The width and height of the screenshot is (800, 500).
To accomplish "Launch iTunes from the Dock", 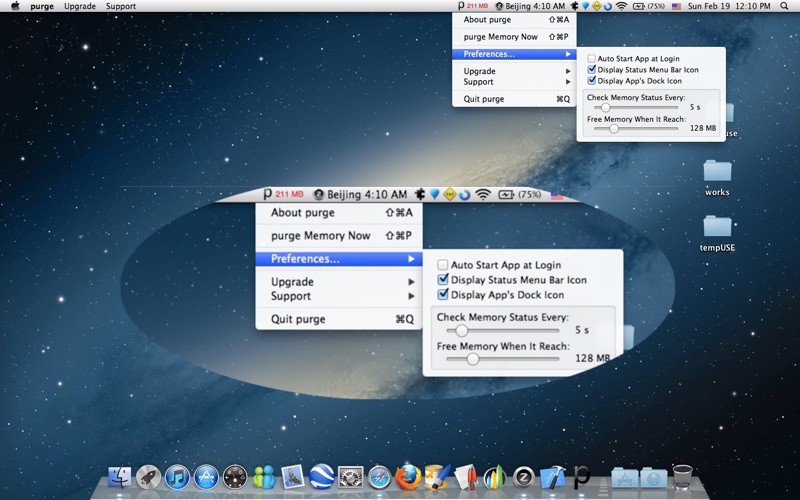I will tap(177, 478).
